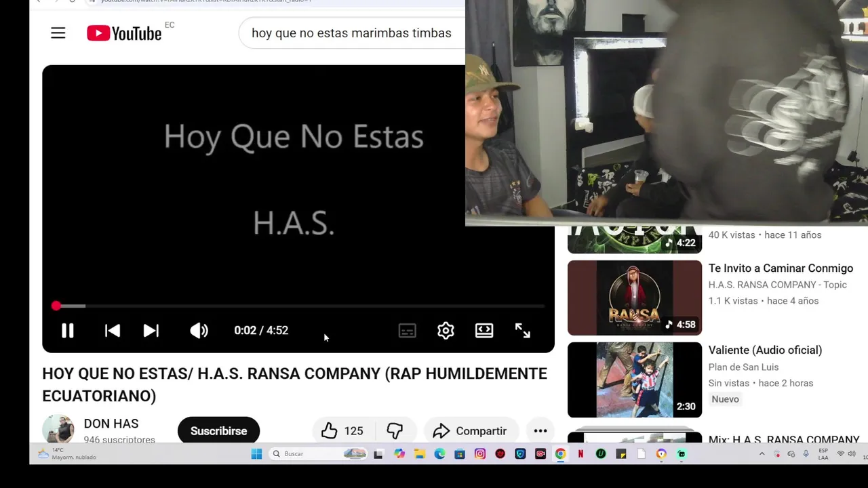The height and width of the screenshot is (488, 868).
Task: Open H.A.S. RANSA COMPANY - Topic channel
Action: (x=777, y=285)
